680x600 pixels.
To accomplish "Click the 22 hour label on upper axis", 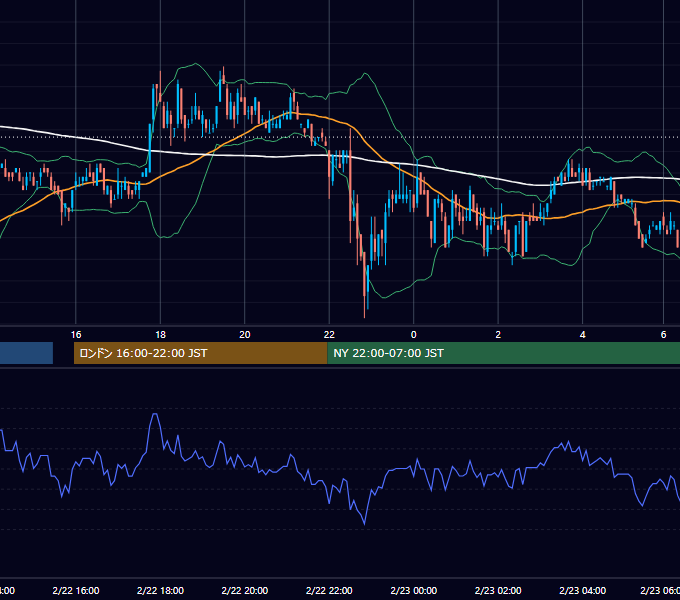I will click(x=329, y=335).
